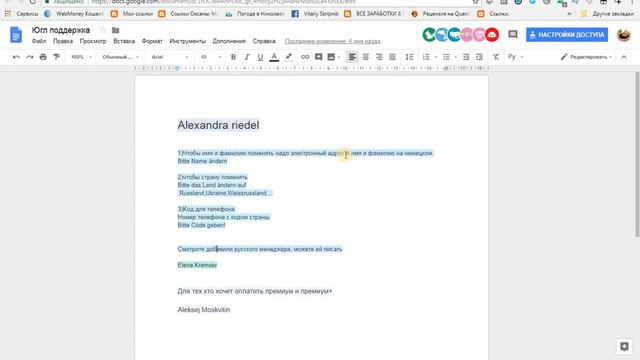Star the document Югл поддержка

[x=103, y=30]
